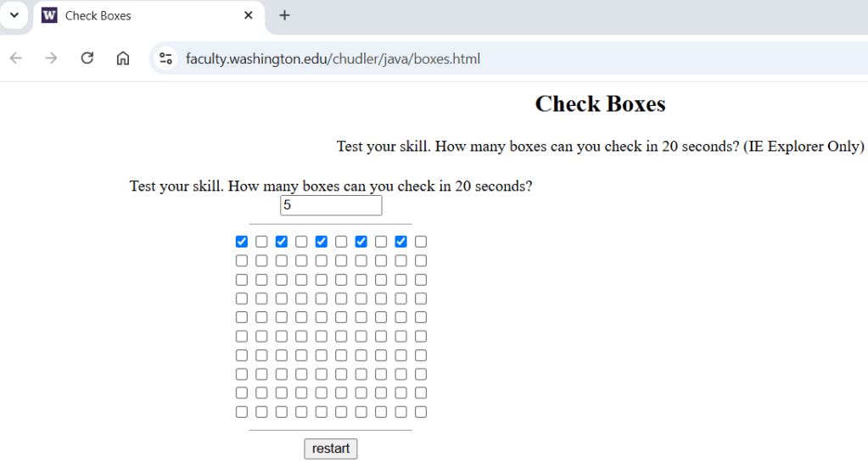Check the first checkbox in second row
The width and height of the screenshot is (868, 468).
point(242,261)
